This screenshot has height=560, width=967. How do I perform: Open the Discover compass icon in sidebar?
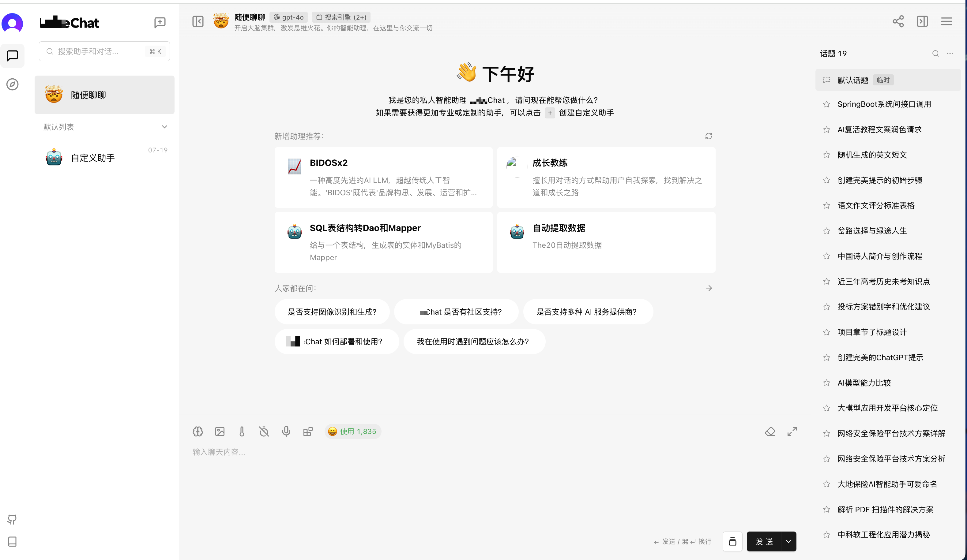point(12,84)
